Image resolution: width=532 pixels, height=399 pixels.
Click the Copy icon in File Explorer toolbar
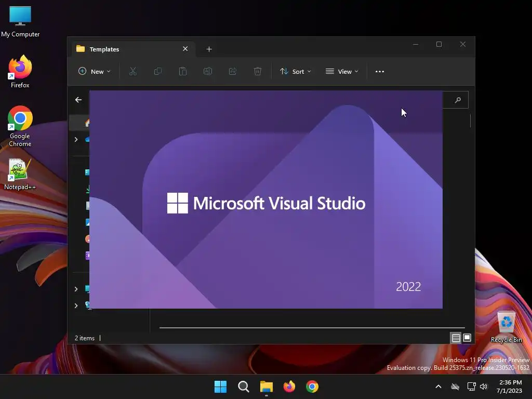tap(158, 71)
